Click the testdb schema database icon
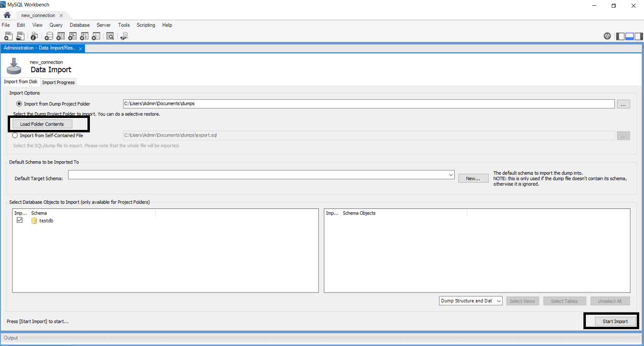This screenshot has height=346, width=644. click(x=34, y=220)
